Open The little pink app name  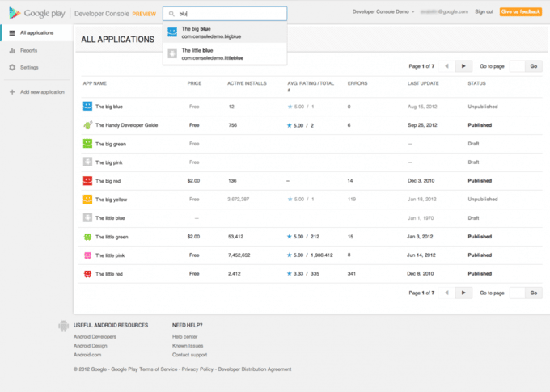tap(110, 255)
